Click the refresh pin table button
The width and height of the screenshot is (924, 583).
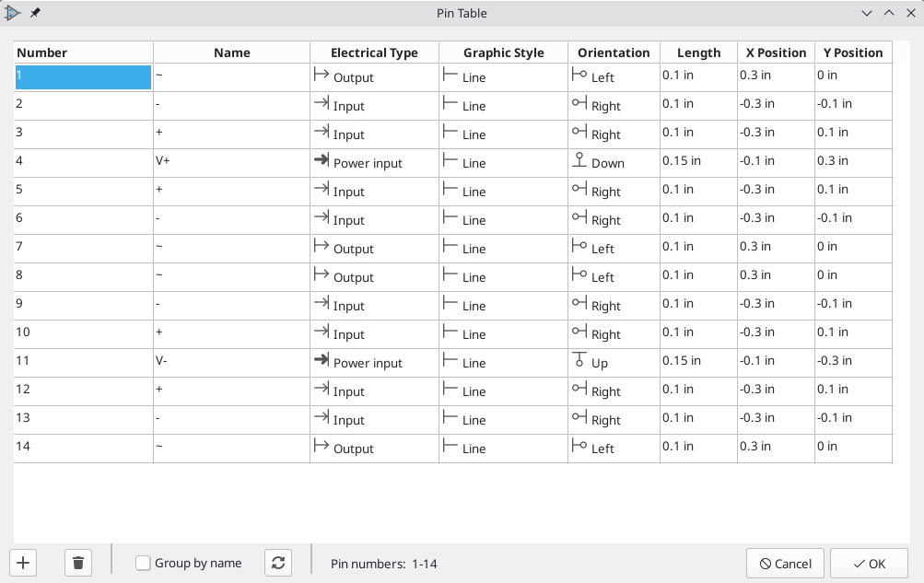point(278,563)
